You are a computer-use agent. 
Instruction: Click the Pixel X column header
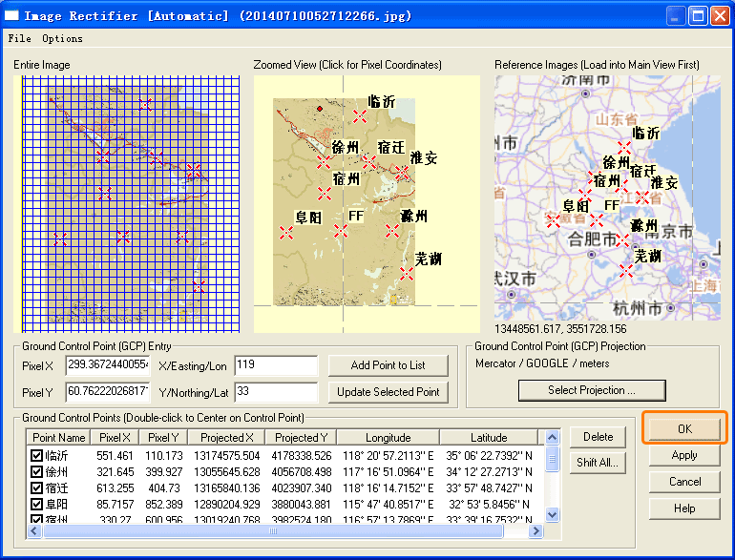(115, 438)
